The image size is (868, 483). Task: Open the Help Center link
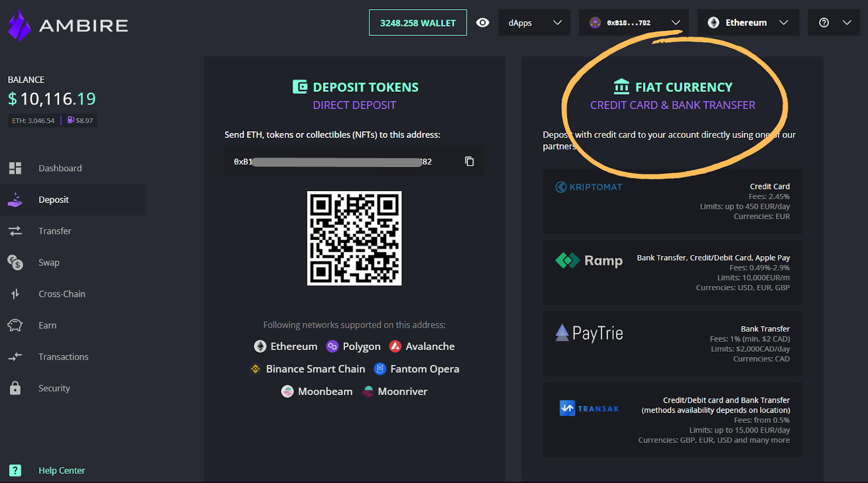61,471
